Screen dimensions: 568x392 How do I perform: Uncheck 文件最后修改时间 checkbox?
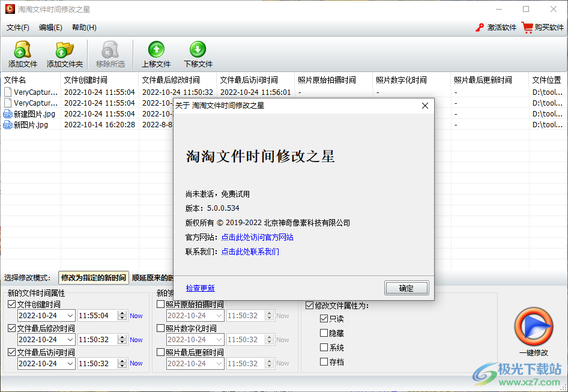12,328
